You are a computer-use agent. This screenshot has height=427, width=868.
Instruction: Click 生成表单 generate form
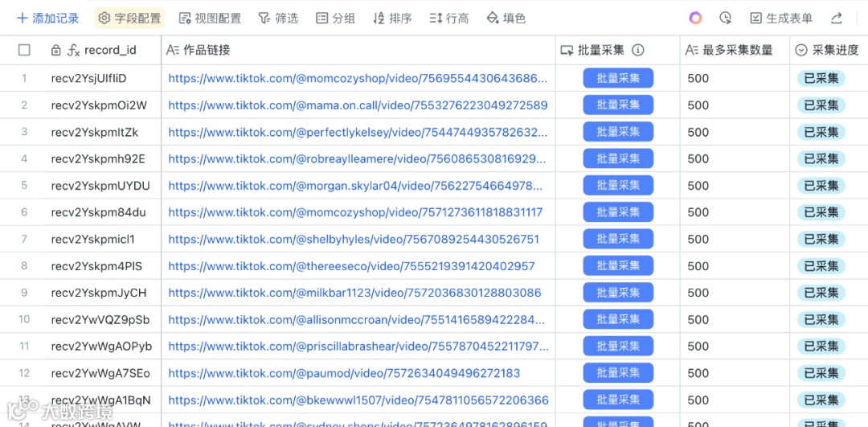pyautogui.click(x=781, y=18)
